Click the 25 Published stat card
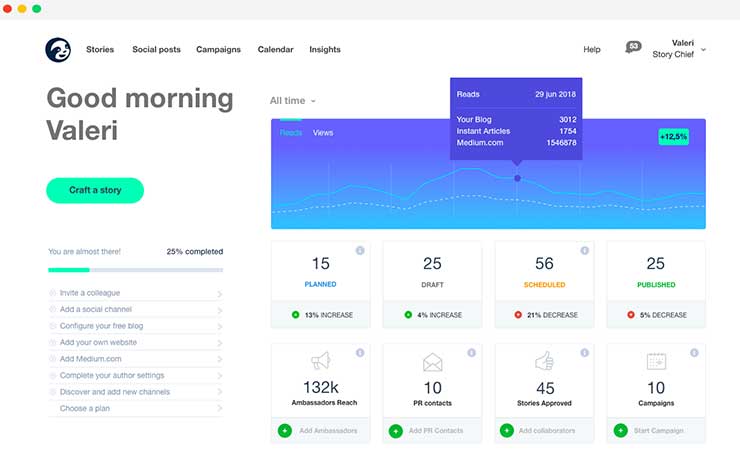 (x=656, y=284)
